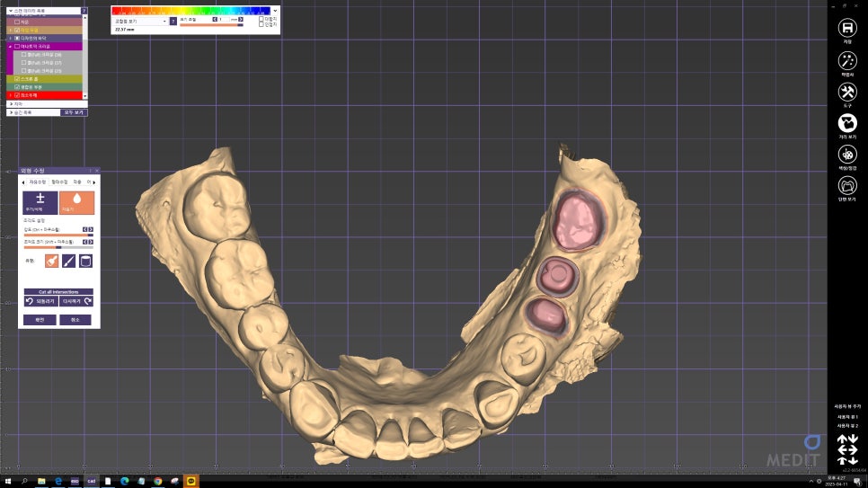Choose the thin brush type icon
The image size is (868, 488).
pyautogui.click(x=68, y=262)
